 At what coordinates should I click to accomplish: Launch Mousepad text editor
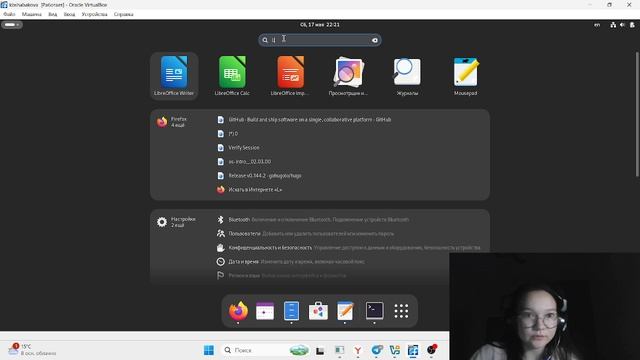465,76
